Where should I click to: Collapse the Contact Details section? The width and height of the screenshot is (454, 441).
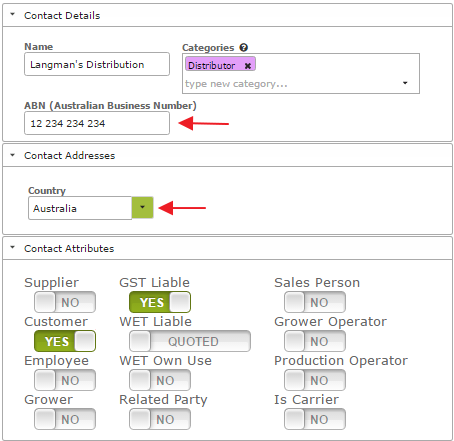pos(13,14)
